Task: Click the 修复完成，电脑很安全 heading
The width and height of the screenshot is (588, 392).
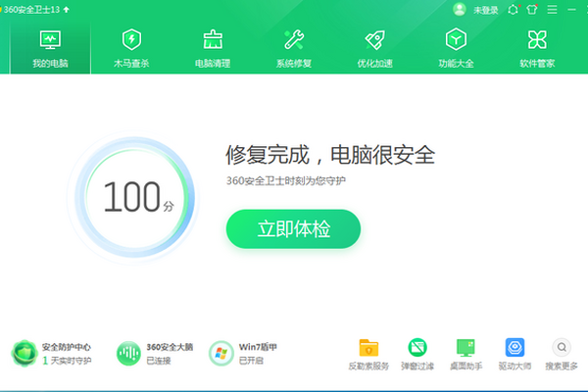Action: pos(330,155)
